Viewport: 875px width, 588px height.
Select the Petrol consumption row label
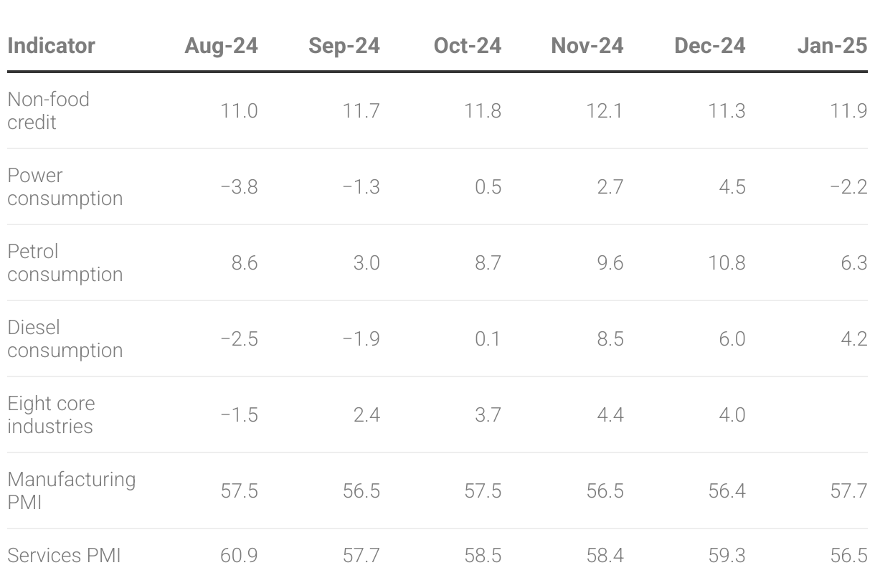tap(65, 262)
